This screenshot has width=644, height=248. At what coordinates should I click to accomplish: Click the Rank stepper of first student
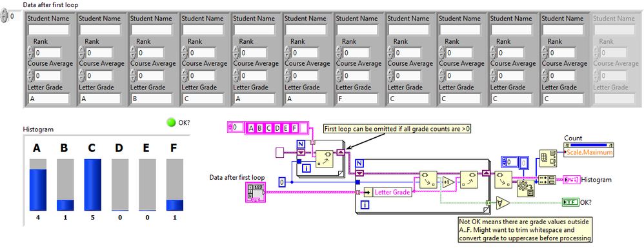[30, 53]
